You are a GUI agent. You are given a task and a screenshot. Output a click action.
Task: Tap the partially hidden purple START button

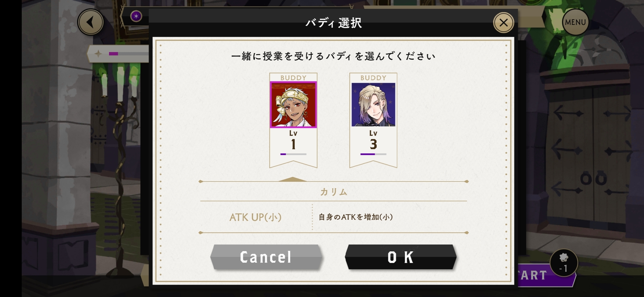[x=545, y=275]
